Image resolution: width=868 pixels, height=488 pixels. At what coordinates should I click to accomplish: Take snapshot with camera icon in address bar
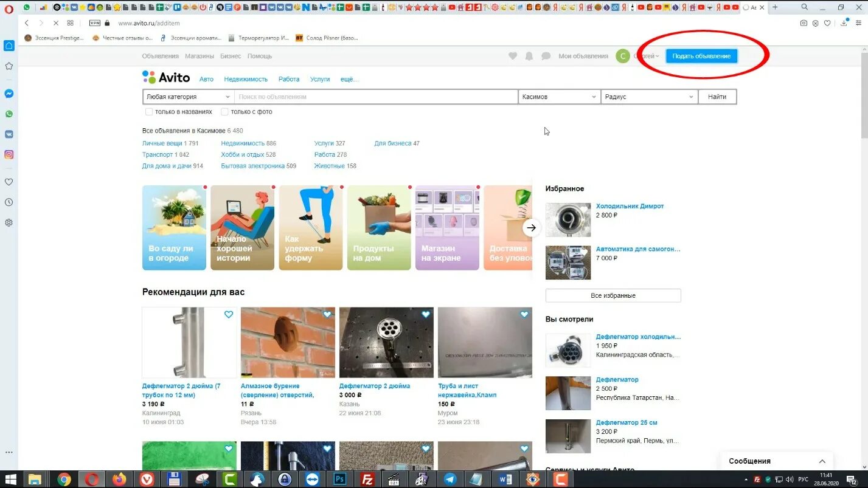(804, 23)
